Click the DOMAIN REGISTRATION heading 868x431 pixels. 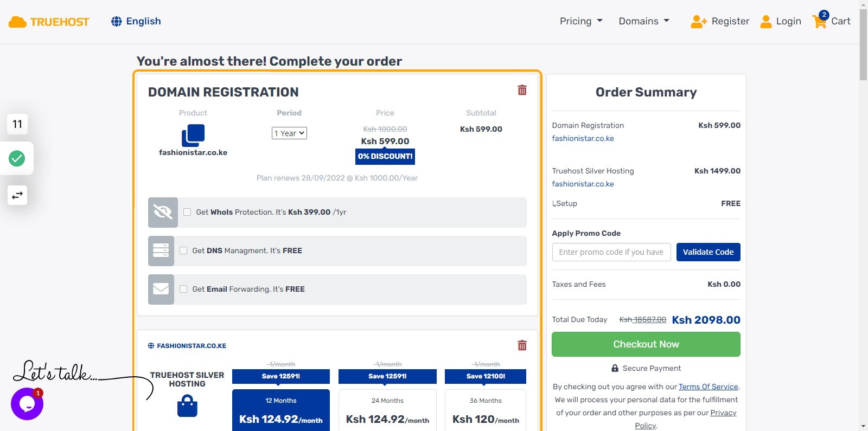[224, 92]
